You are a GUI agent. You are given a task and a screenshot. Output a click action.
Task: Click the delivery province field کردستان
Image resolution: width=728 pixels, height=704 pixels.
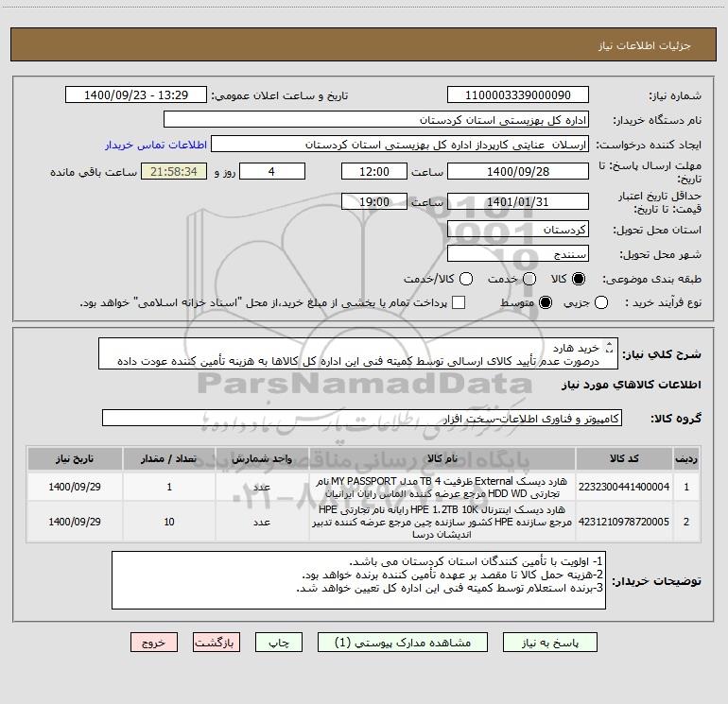point(518,230)
